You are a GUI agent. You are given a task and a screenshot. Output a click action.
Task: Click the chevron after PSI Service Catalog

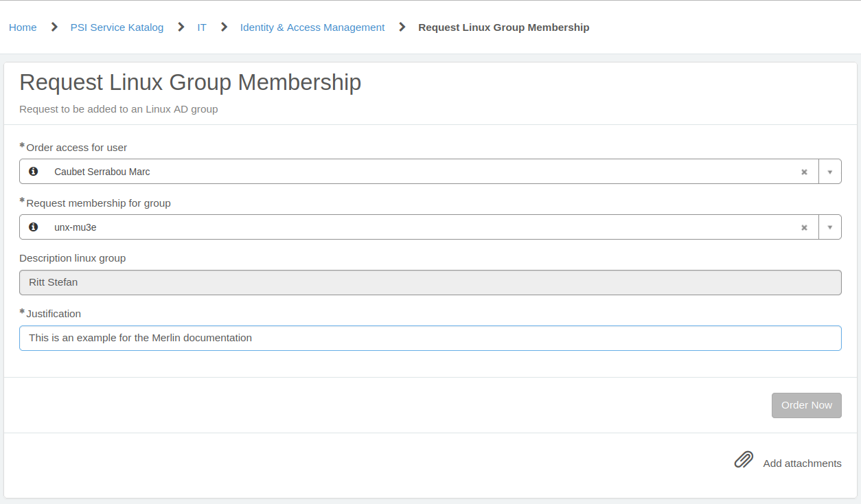[180, 27]
